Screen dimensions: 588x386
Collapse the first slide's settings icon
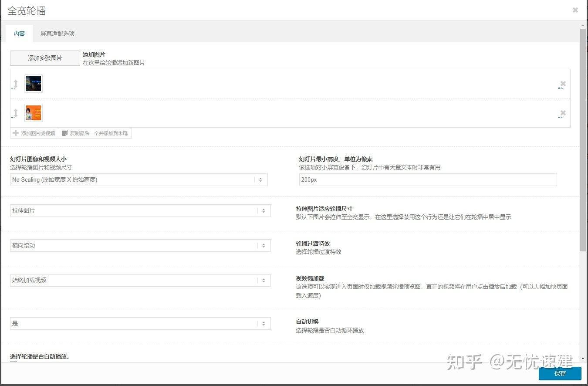562,88
